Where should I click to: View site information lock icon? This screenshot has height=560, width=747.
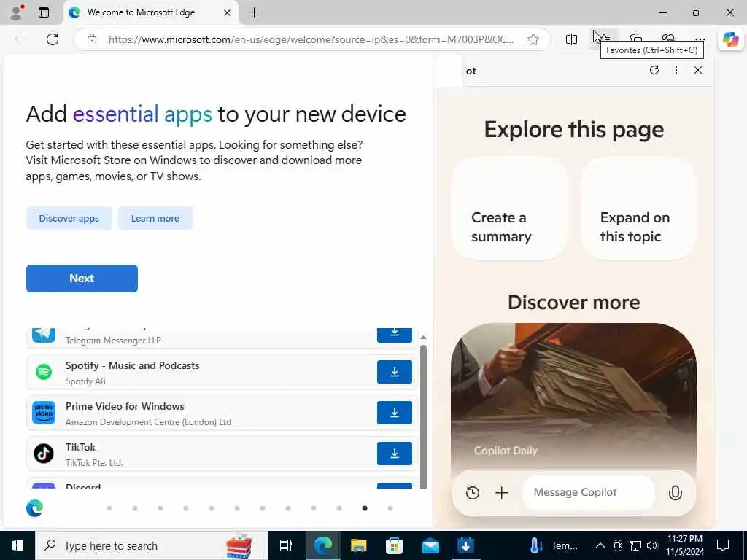pos(91,39)
